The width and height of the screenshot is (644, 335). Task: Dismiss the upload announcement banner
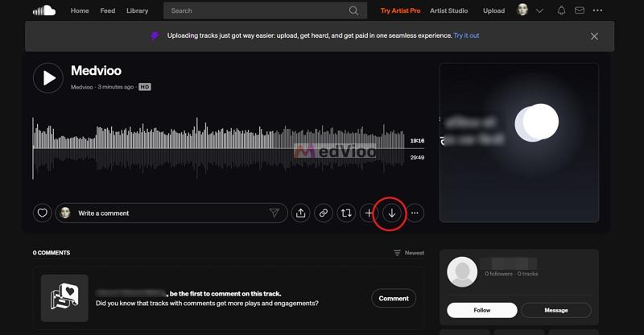tap(594, 36)
